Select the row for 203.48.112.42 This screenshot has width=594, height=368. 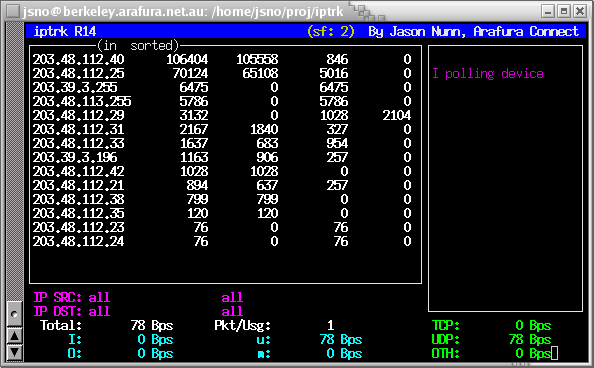click(222, 172)
